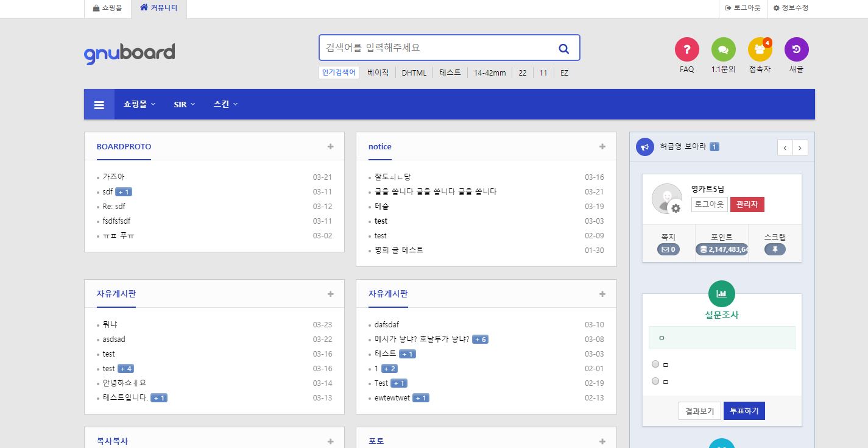This screenshot has width=868, height=448.
Task: Open the 접속자 users icon
Action: [760, 49]
